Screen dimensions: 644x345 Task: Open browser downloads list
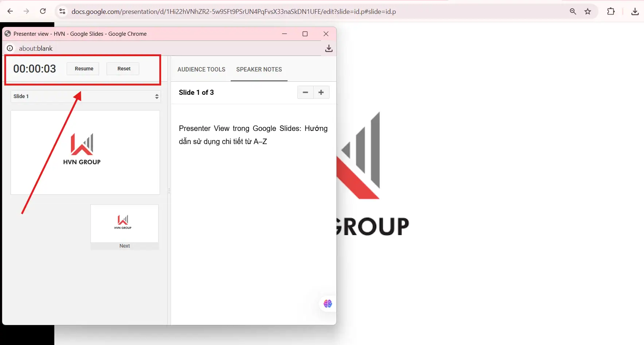635,11
